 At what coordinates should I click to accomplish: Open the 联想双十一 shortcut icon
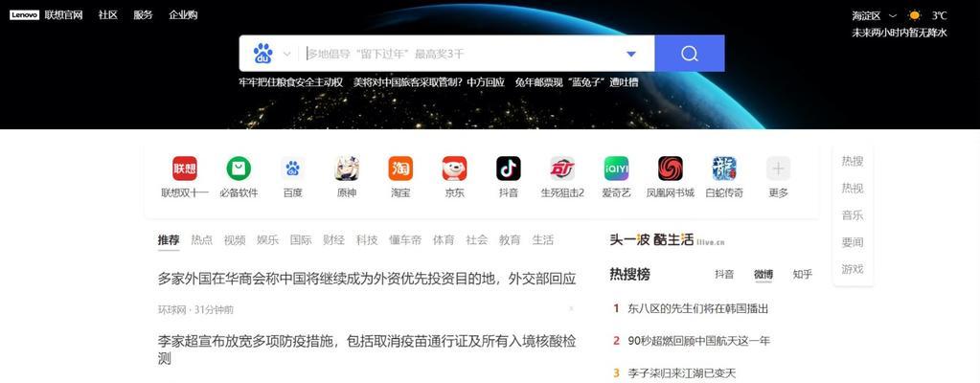pyautogui.click(x=184, y=169)
